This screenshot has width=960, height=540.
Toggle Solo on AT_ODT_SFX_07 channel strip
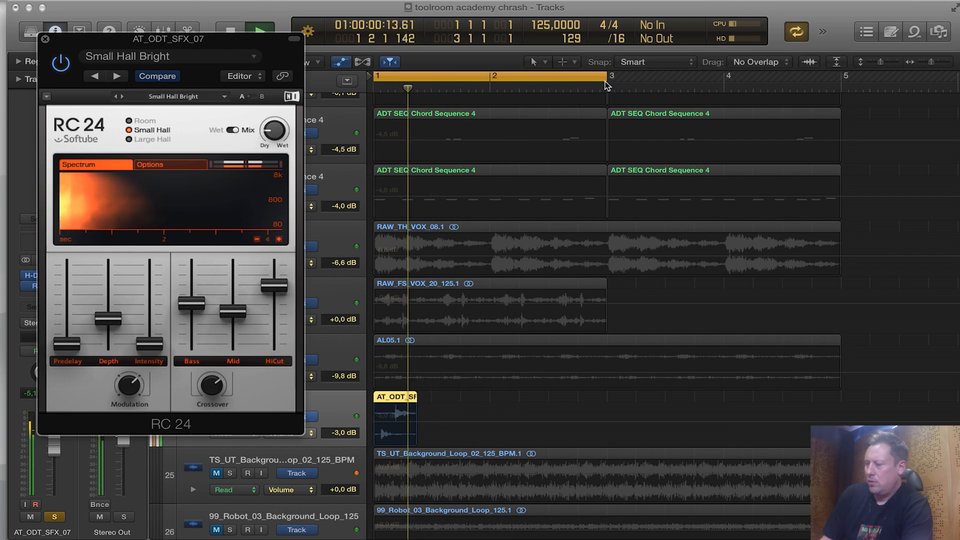click(54, 517)
